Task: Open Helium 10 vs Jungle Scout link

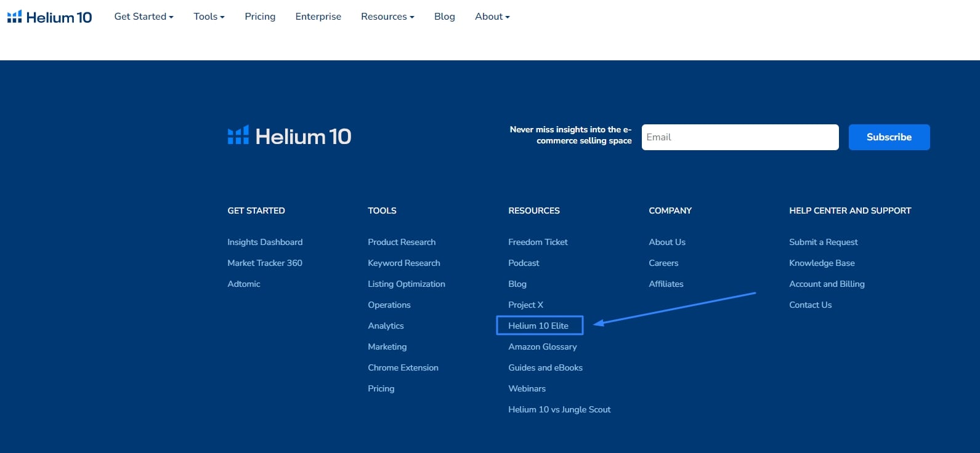Action: tap(559, 409)
